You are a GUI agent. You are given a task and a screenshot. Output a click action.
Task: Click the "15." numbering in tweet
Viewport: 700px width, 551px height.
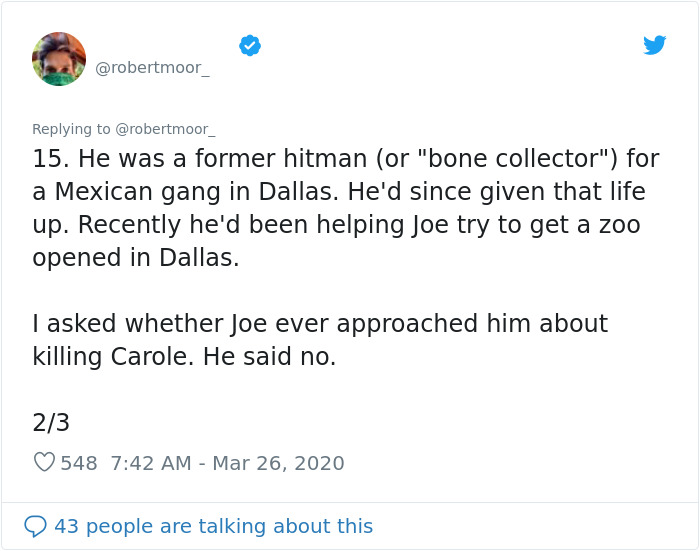(x=51, y=159)
